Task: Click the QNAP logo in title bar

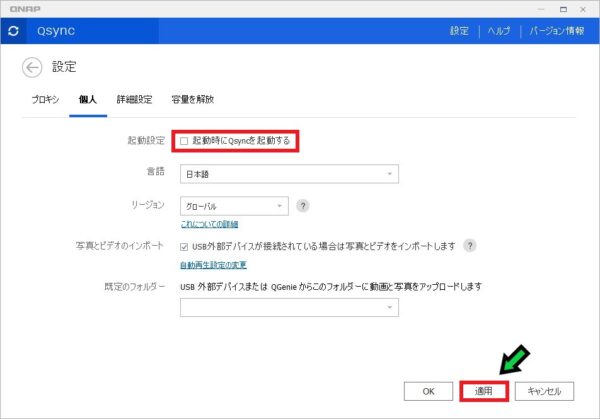Action: (x=25, y=9)
